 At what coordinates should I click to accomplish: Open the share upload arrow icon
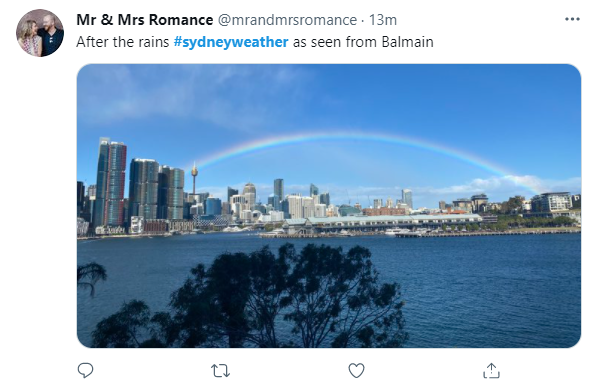click(x=491, y=370)
